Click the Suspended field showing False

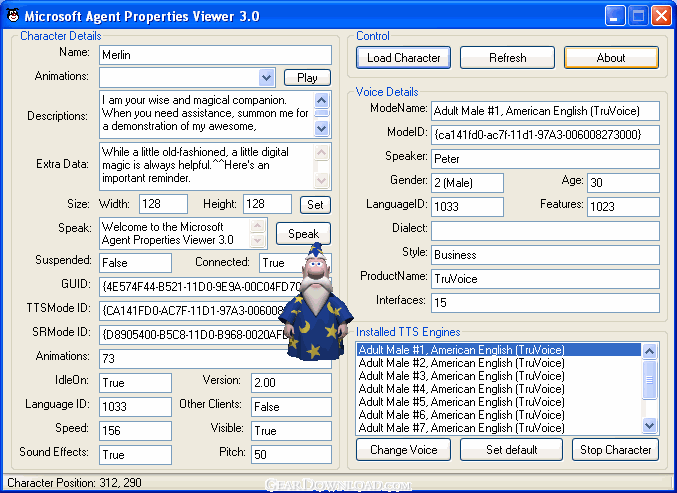pyautogui.click(x=135, y=263)
